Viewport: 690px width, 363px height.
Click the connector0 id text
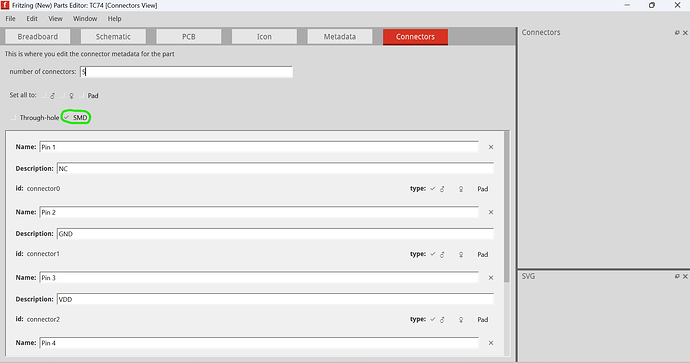click(43, 188)
